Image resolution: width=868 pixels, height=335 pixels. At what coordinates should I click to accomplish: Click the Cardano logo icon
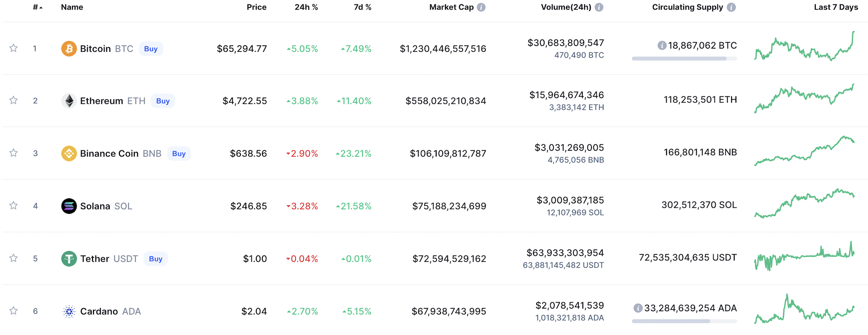click(x=69, y=311)
